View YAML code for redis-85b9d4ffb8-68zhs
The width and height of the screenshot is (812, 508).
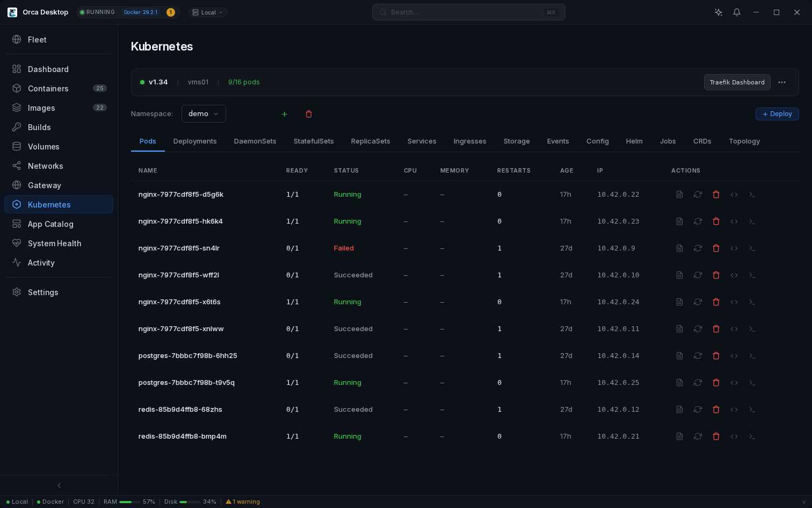[x=734, y=410]
